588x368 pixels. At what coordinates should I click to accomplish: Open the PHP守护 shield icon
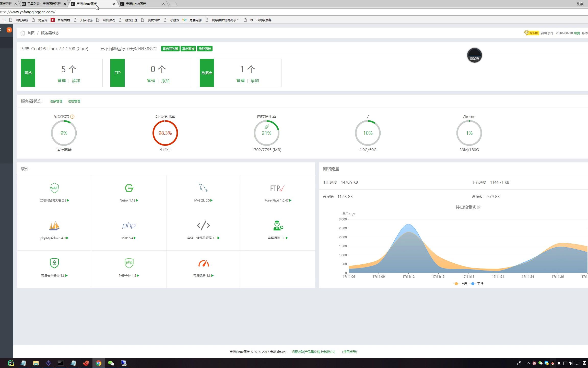click(x=129, y=263)
